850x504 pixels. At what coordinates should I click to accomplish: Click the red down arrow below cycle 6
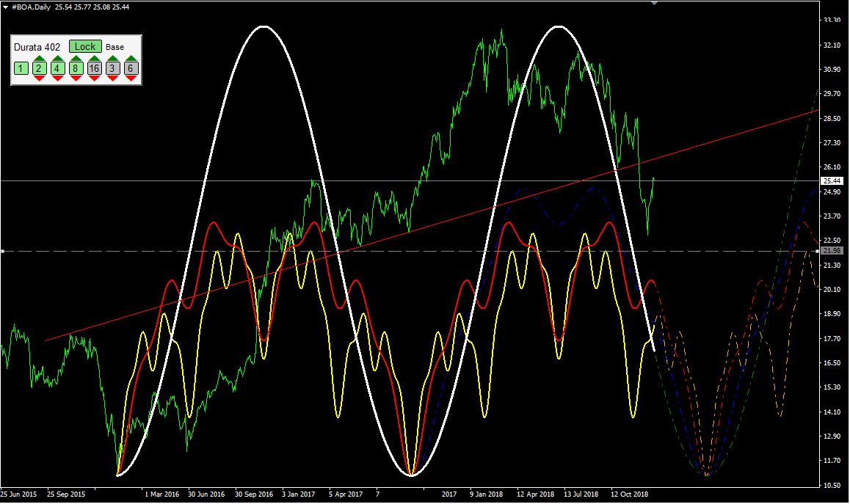pos(131,78)
